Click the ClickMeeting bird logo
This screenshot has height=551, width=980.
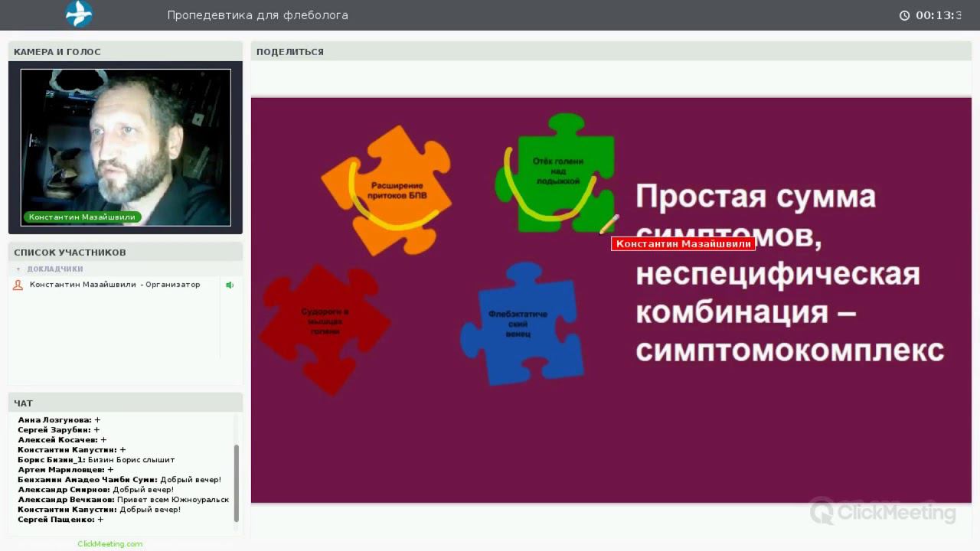click(79, 14)
